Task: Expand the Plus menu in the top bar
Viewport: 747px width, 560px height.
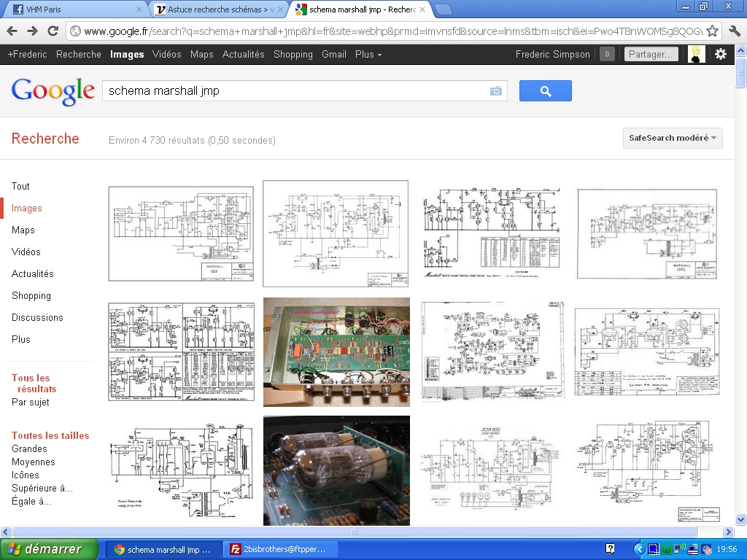Action: (x=368, y=54)
